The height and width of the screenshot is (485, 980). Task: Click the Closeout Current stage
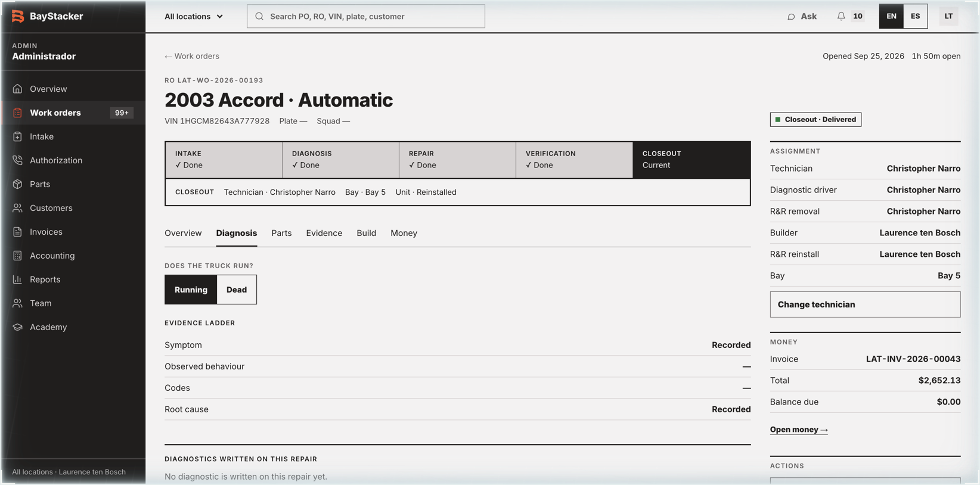691,160
